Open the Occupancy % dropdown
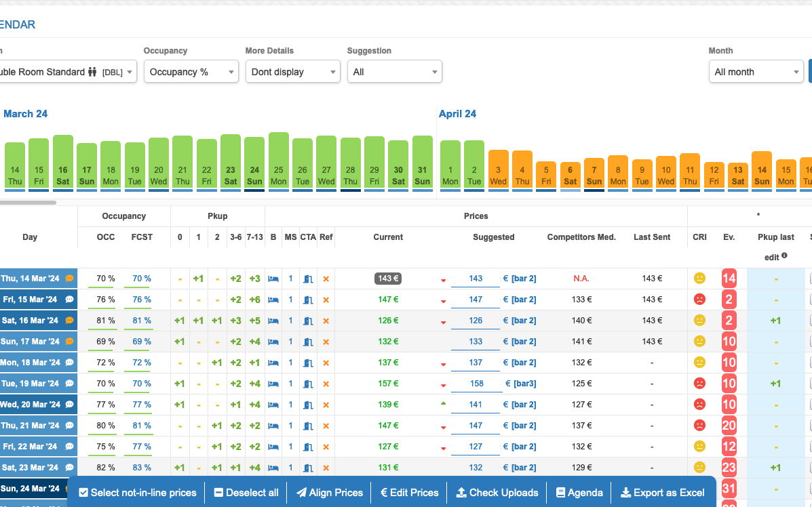812x507 pixels. 191,72
